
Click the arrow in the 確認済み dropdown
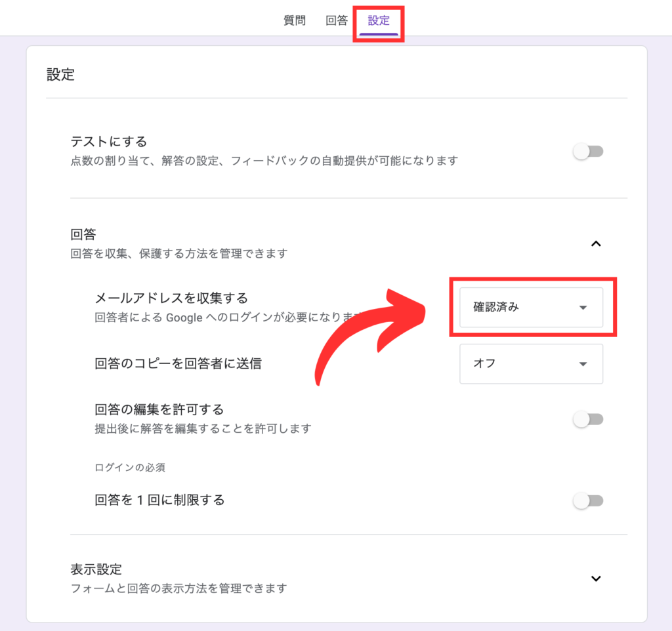tap(583, 308)
